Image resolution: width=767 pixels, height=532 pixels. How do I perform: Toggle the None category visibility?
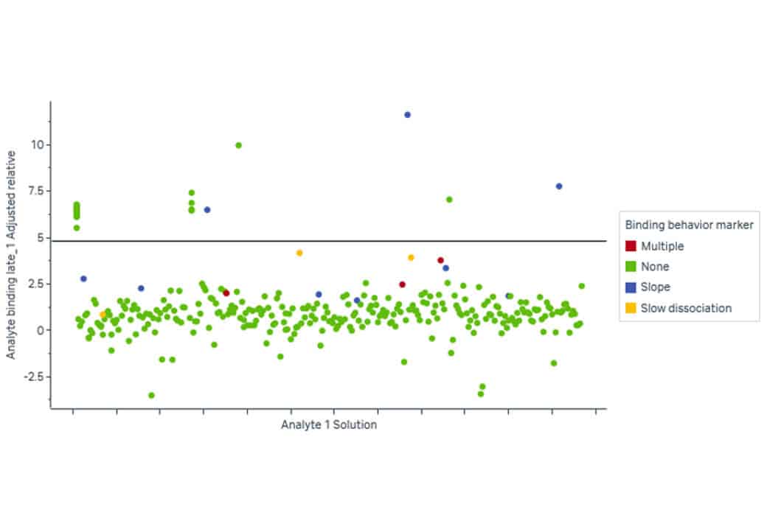click(x=649, y=267)
